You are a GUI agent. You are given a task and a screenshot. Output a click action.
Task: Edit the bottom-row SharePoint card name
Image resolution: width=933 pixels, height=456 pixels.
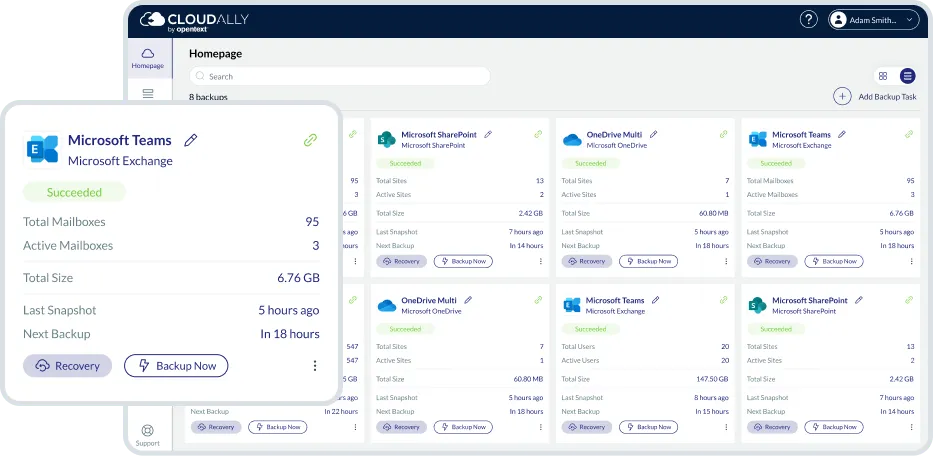859,300
